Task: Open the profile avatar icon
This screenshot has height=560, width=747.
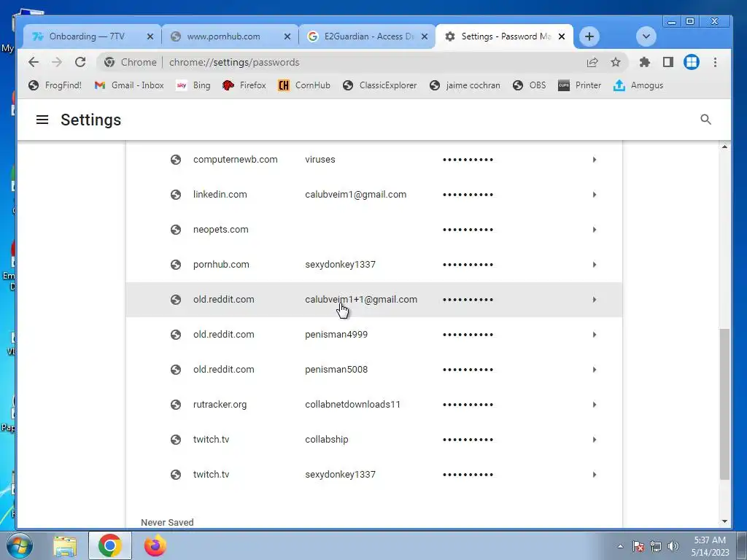Action: pos(692,62)
